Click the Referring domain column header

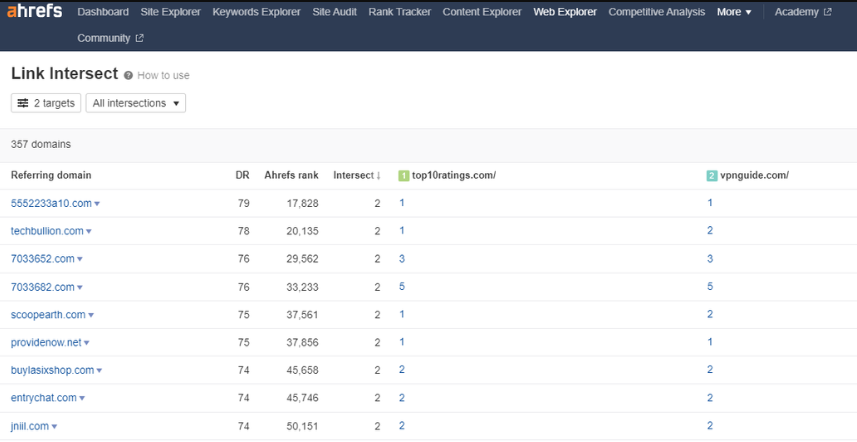[x=51, y=175]
